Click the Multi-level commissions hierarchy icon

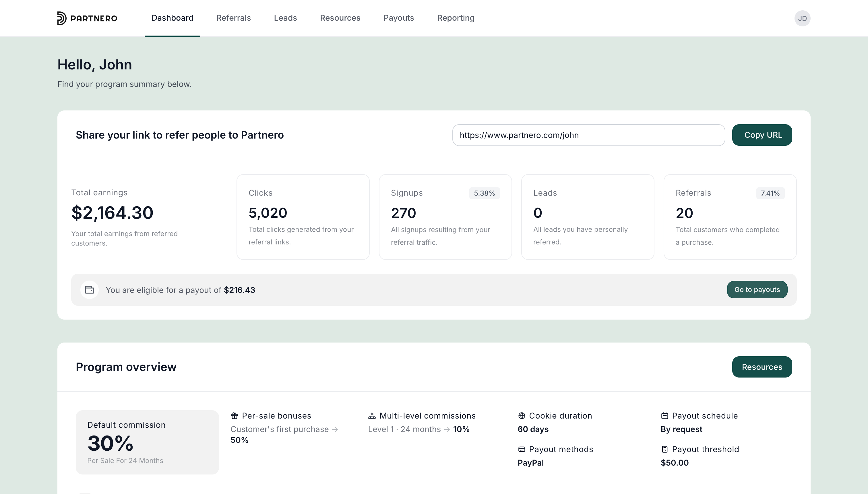372,416
